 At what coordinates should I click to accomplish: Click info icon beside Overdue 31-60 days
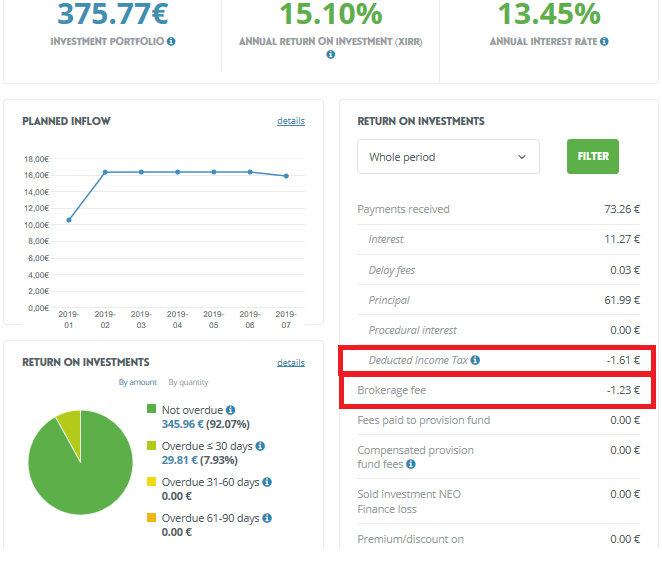click(267, 482)
